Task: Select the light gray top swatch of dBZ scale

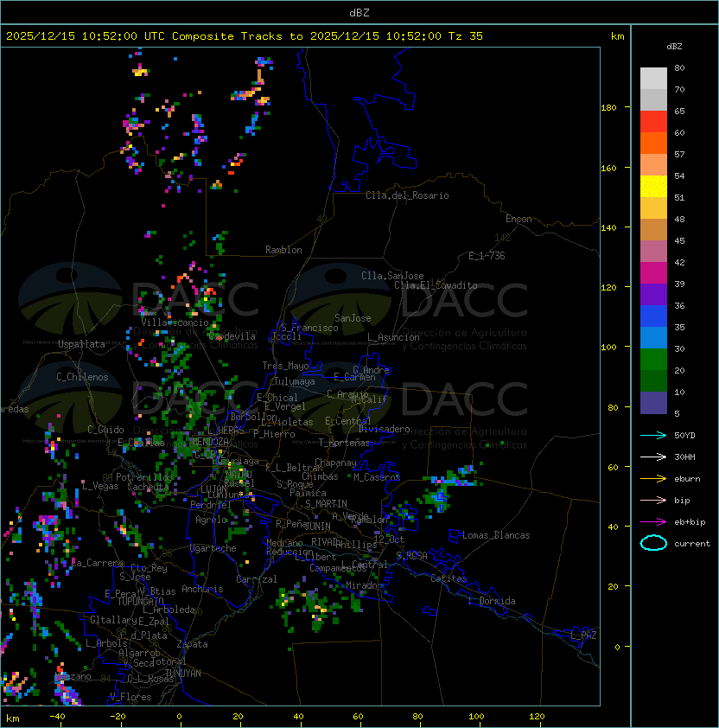Action: point(653,78)
